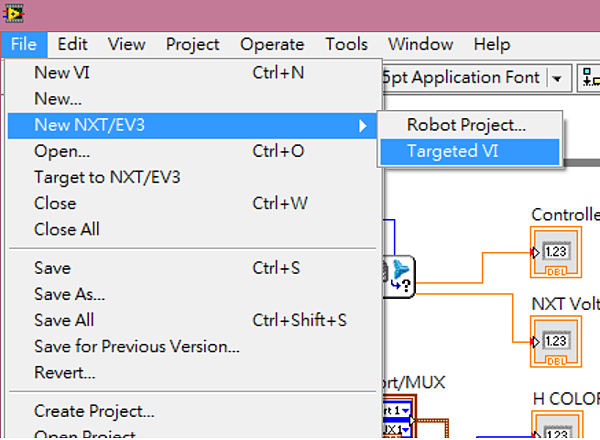Click the LabVIEW VI icon in title bar
The height and width of the screenshot is (440, 600).
pos(13,14)
